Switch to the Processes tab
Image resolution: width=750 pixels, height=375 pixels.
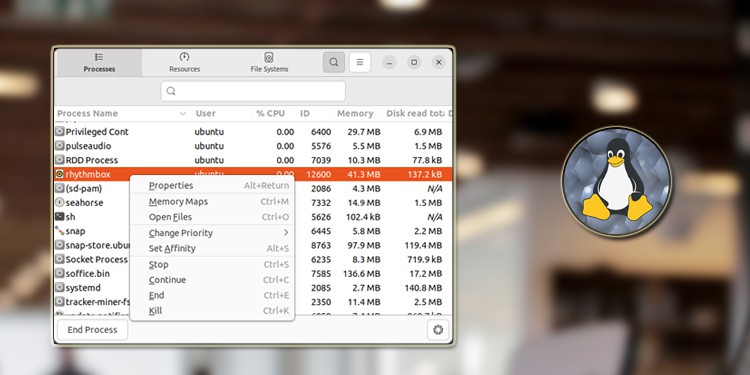click(99, 63)
